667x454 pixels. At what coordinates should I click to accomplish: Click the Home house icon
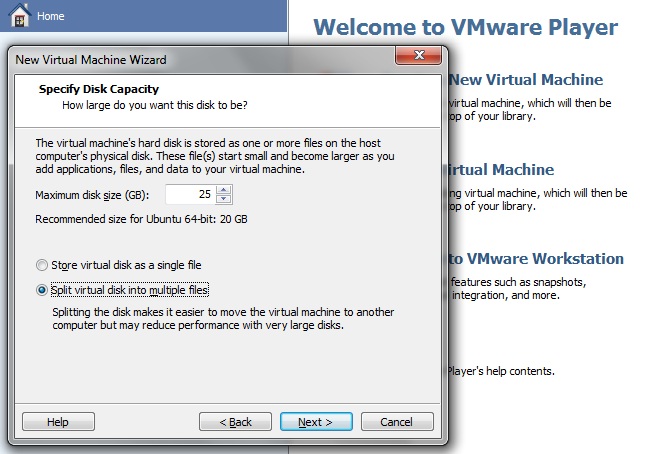pos(20,16)
